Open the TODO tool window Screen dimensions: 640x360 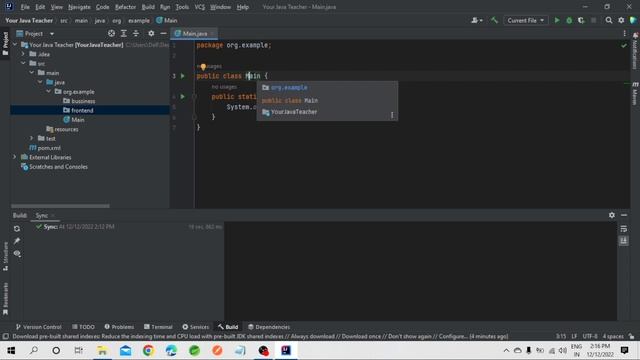point(83,327)
